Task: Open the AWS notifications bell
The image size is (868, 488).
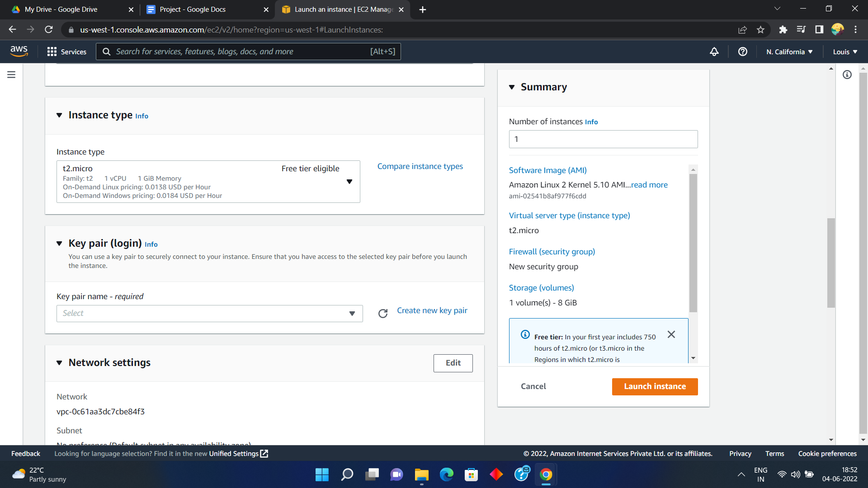Action: pos(714,52)
